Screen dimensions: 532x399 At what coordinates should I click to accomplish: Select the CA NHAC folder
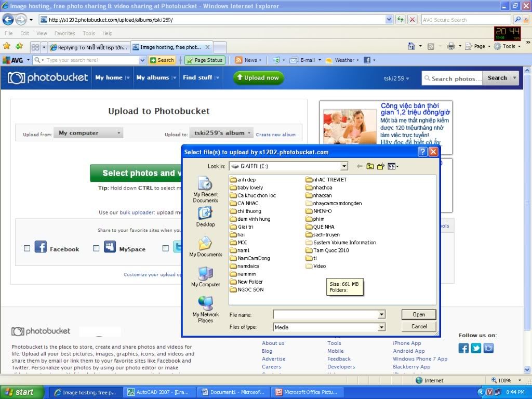click(244, 203)
